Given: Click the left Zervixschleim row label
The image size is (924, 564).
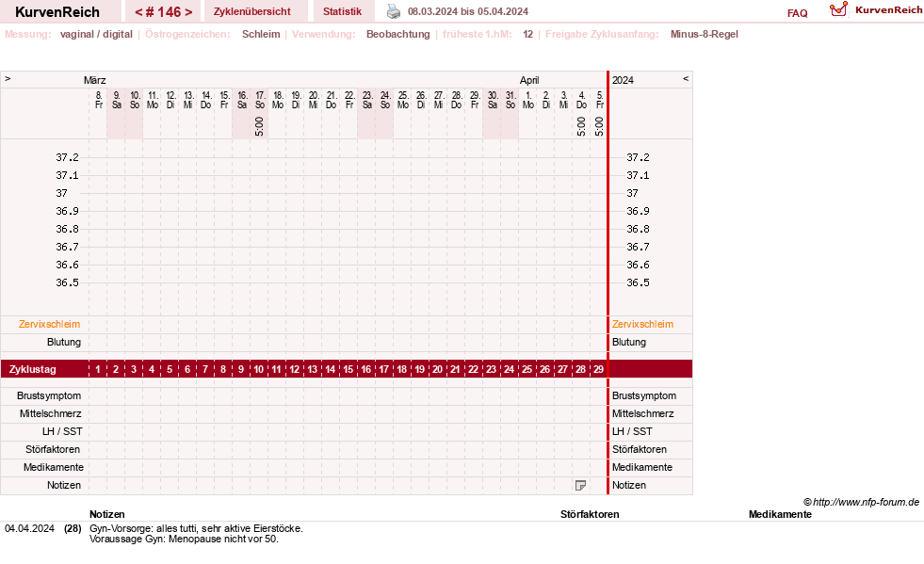Looking at the screenshot, I should point(49,324).
